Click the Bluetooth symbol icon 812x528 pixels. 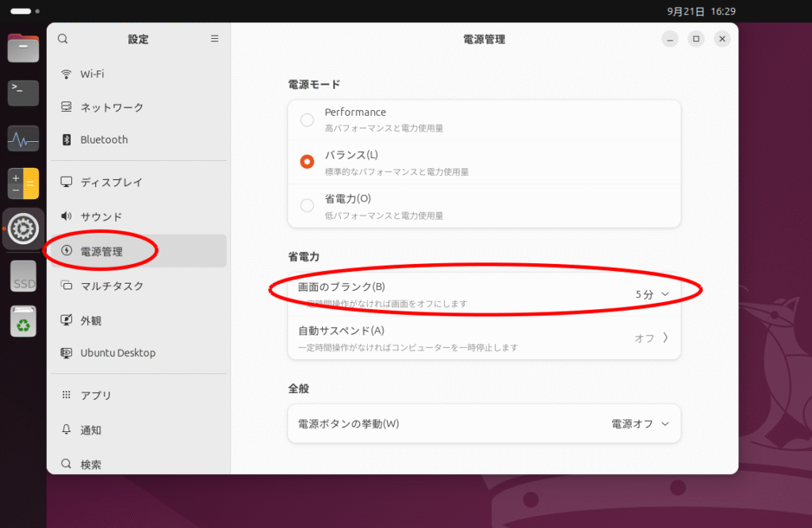(67, 140)
